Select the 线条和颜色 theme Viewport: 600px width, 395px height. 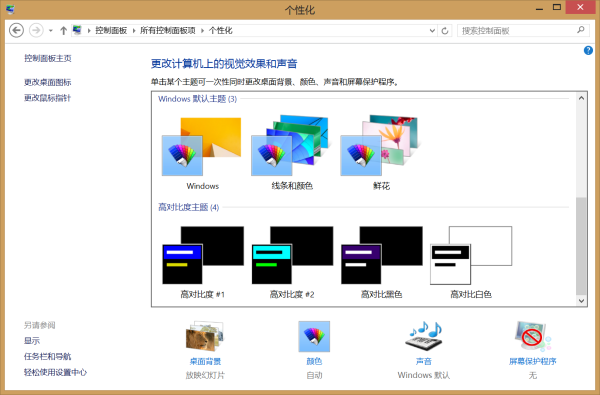point(292,153)
